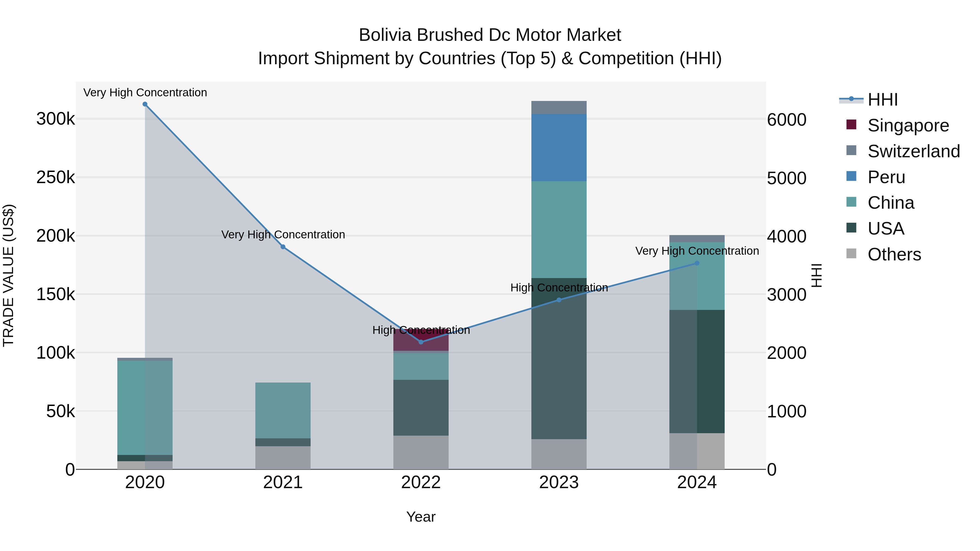This screenshot has height=551, width=980.
Task: Click the Others gray legend swatch
Action: (852, 253)
